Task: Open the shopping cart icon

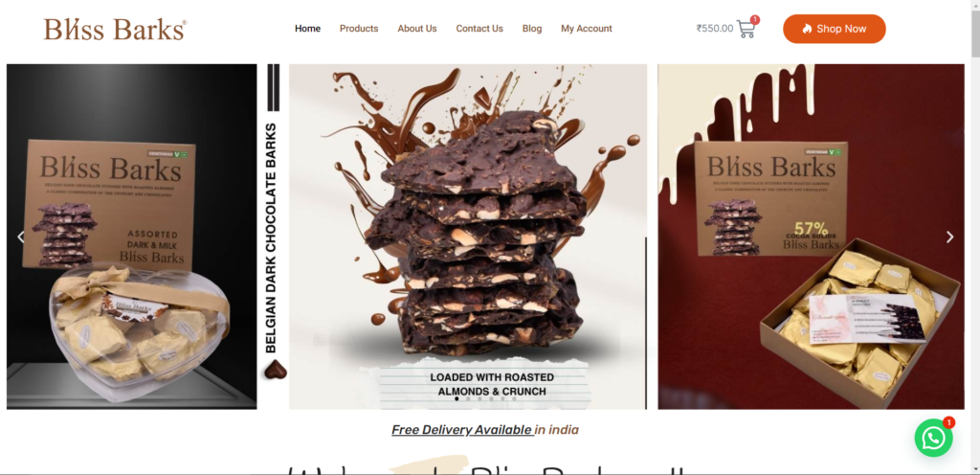Action: 746,29
